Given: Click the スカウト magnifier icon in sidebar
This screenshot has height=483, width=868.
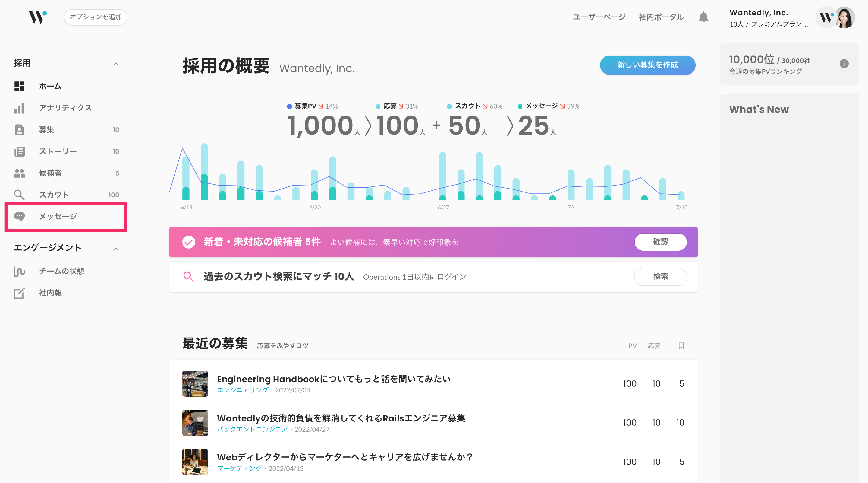Looking at the screenshot, I should point(19,195).
